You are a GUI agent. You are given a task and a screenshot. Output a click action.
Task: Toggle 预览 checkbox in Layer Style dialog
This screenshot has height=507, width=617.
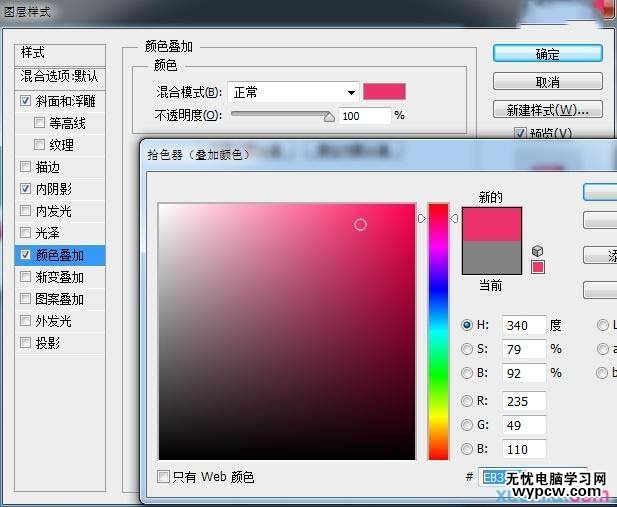(x=520, y=133)
